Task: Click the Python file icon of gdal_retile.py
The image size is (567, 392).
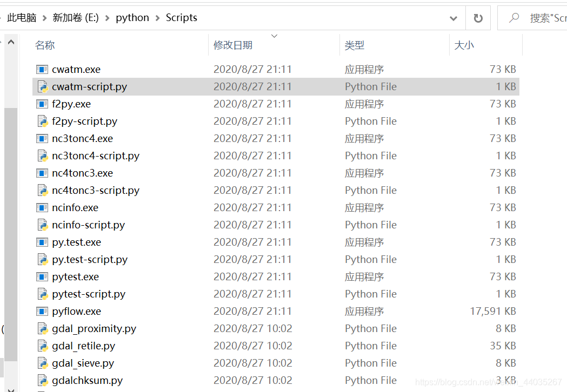Action: (42, 346)
